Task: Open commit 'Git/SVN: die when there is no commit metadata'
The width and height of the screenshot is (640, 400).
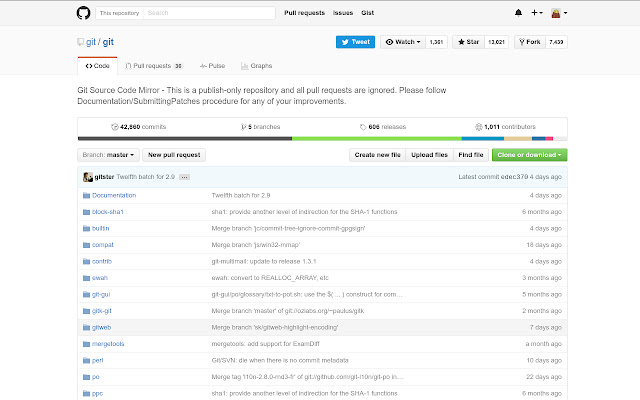Action: (280, 361)
